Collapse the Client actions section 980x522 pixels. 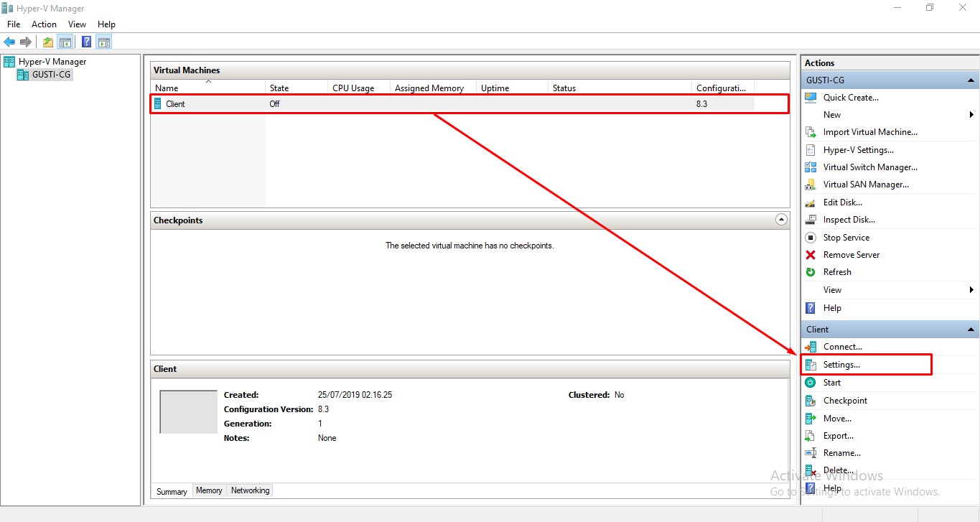(971, 330)
